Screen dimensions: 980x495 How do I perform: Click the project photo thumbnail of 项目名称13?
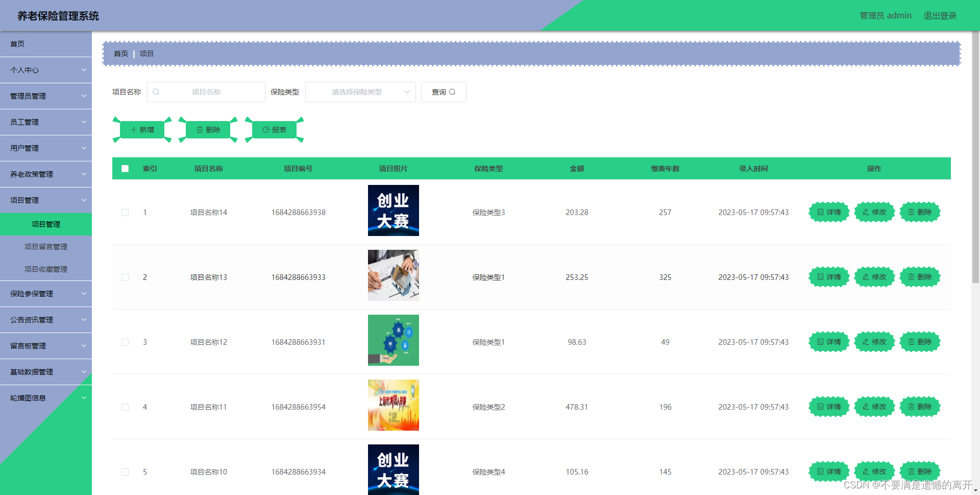[x=393, y=275]
